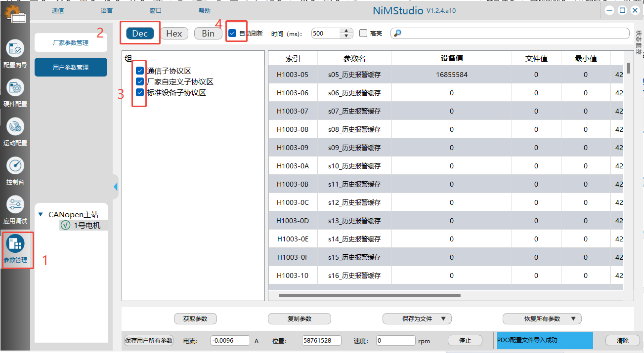Open the 保存为文件 dropdown arrow
This screenshot has width=644, height=353.
(443, 319)
